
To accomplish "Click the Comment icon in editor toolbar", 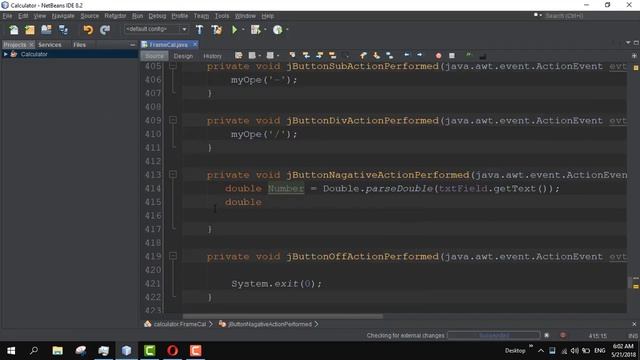I will [x=469, y=55].
